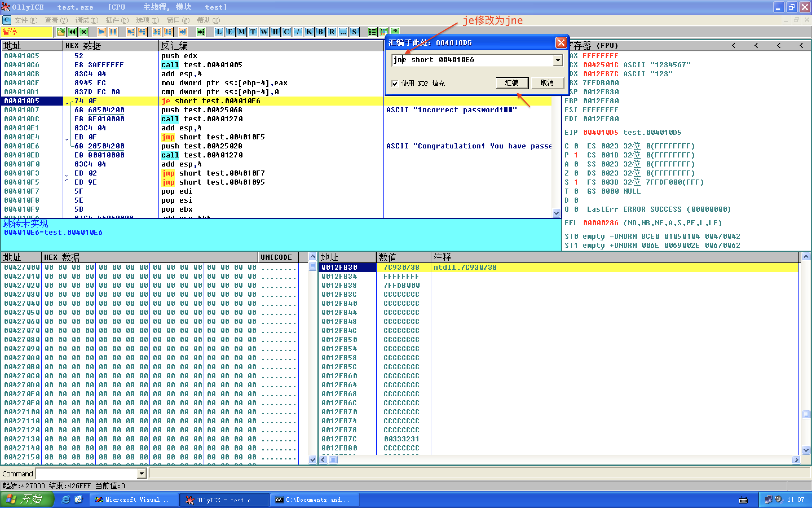Image resolution: width=812 pixels, height=508 pixels.
Task: Click the Go To Address green arrow icon
Action: 201,32
